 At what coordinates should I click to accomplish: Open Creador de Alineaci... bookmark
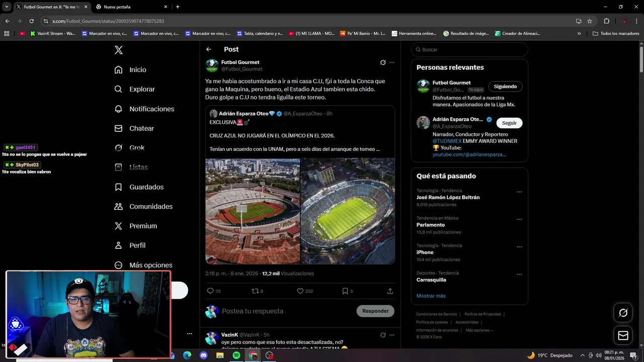517,34
